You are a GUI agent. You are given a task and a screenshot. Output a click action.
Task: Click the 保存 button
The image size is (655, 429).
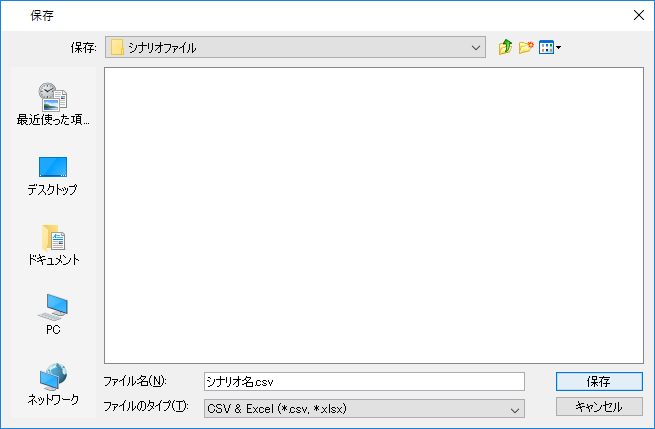coord(599,381)
